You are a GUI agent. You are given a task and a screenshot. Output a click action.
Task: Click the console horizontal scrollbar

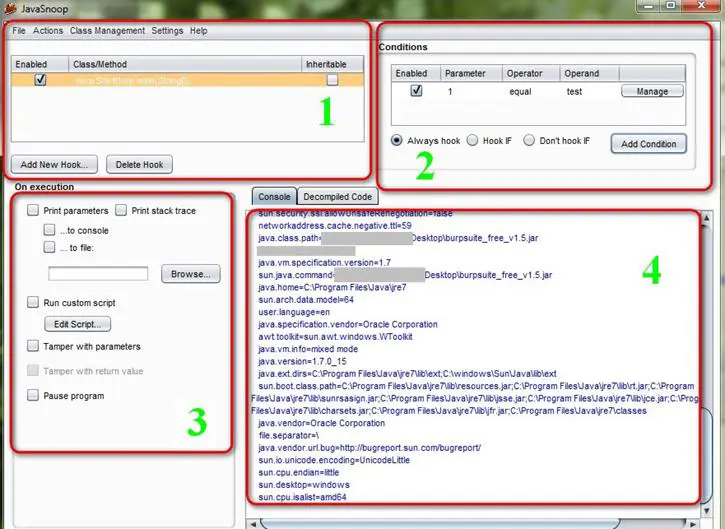(x=480, y=522)
